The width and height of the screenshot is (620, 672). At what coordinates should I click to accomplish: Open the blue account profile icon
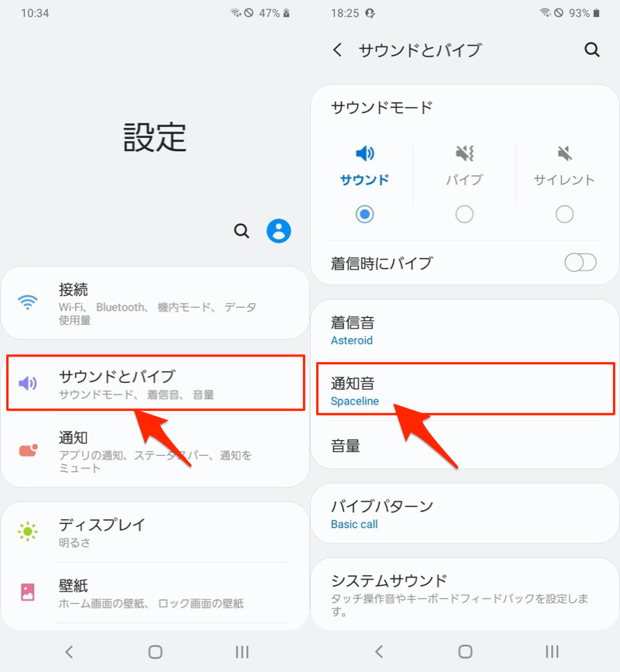pyautogui.click(x=279, y=231)
